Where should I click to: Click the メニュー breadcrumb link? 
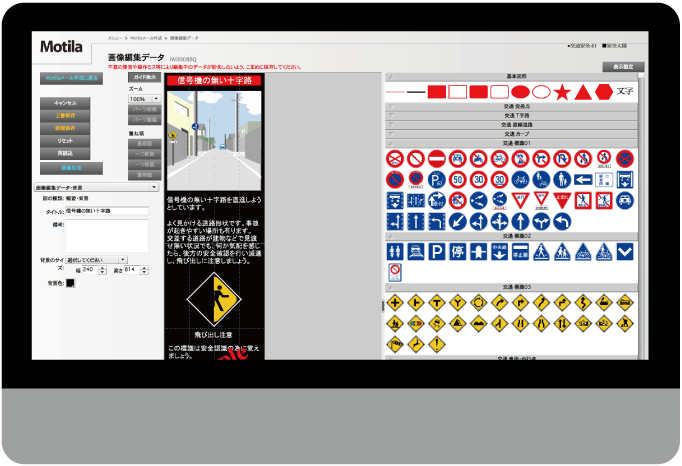115,38
